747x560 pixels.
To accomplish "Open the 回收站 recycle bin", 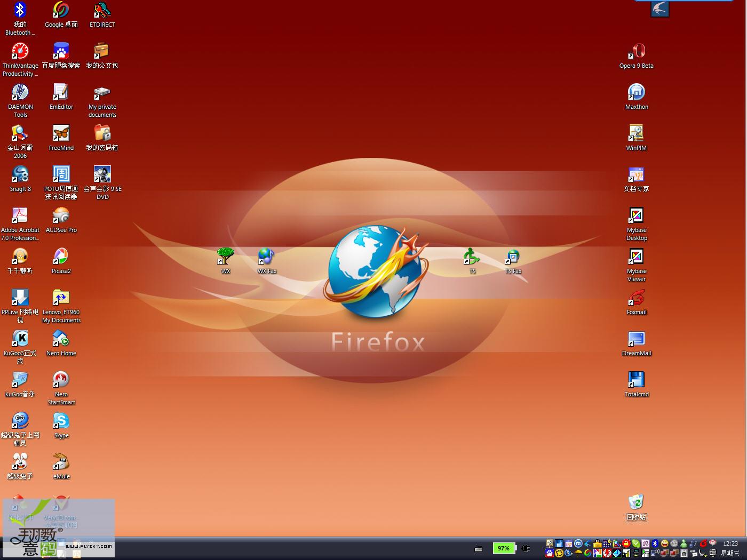I will [x=636, y=507].
